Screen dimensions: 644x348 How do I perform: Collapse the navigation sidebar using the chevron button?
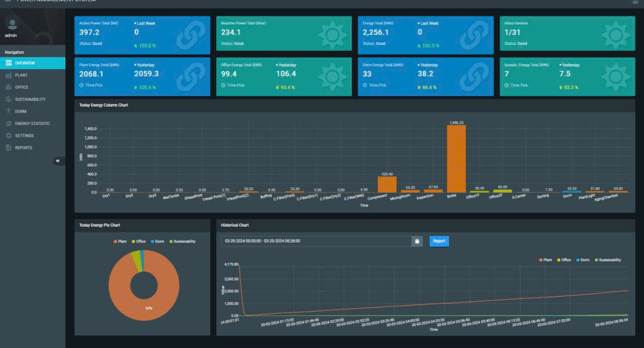coord(58,161)
